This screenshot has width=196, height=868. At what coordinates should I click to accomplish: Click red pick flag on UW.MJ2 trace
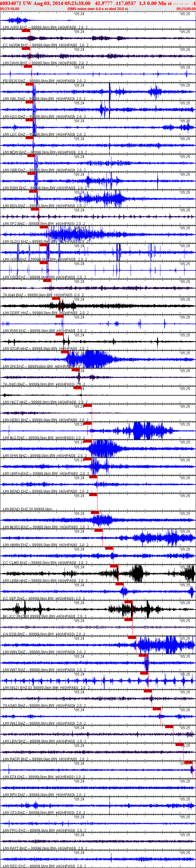point(87,423)
